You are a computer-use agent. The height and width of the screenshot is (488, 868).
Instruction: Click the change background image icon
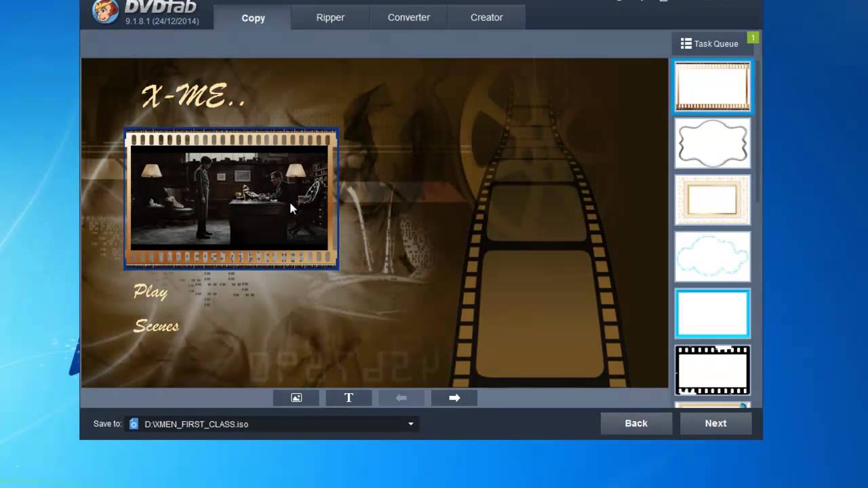point(296,398)
